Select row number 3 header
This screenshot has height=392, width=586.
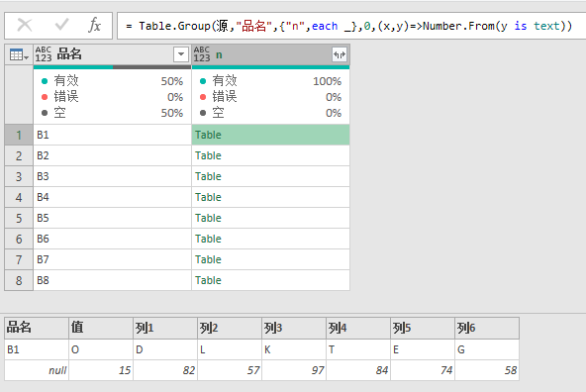click(19, 176)
